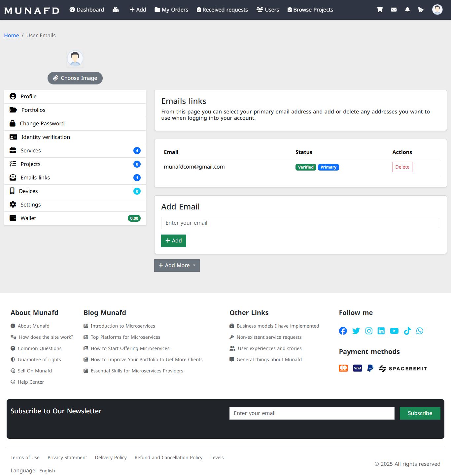The image size is (451, 476).
Task: Open the user avatar menu in navbar
Action: click(437, 10)
